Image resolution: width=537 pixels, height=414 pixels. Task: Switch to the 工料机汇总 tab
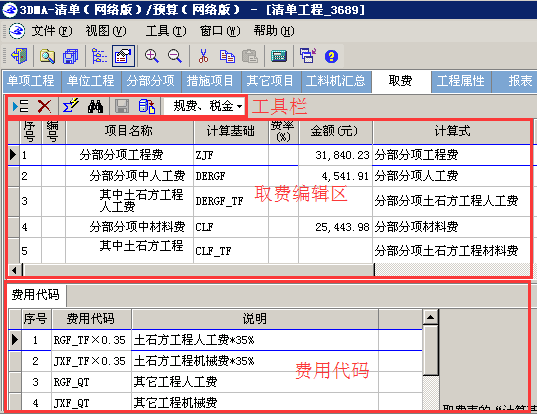[x=336, y=81]
